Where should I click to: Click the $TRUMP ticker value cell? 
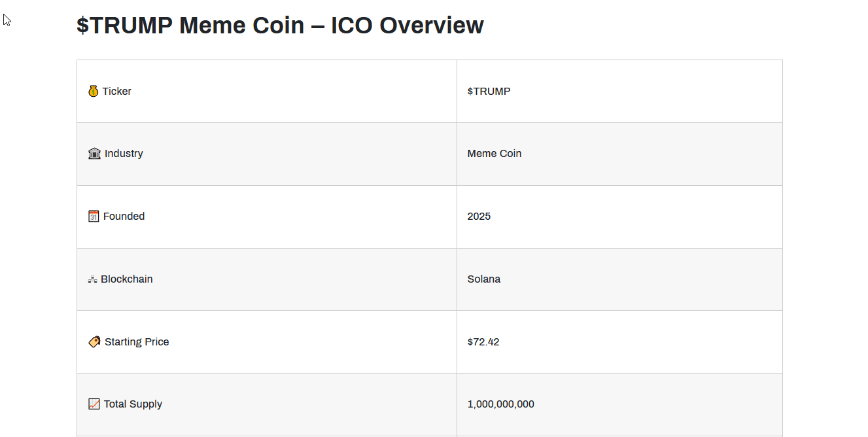click(489, 92)
